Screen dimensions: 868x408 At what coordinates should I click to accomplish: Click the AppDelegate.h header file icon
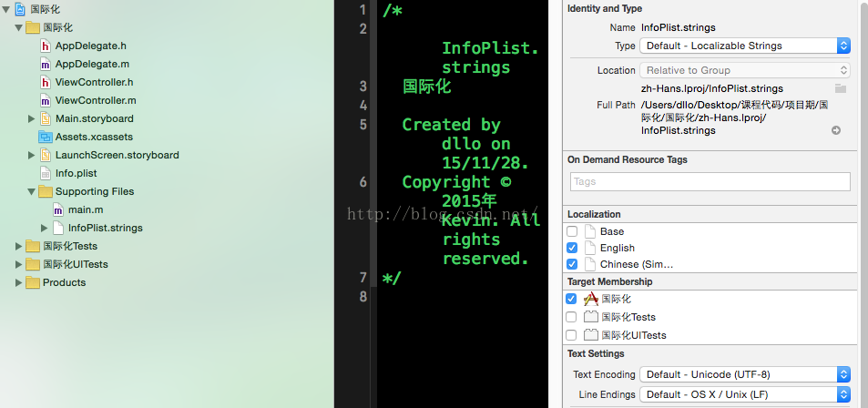click(x=46, y=46)
